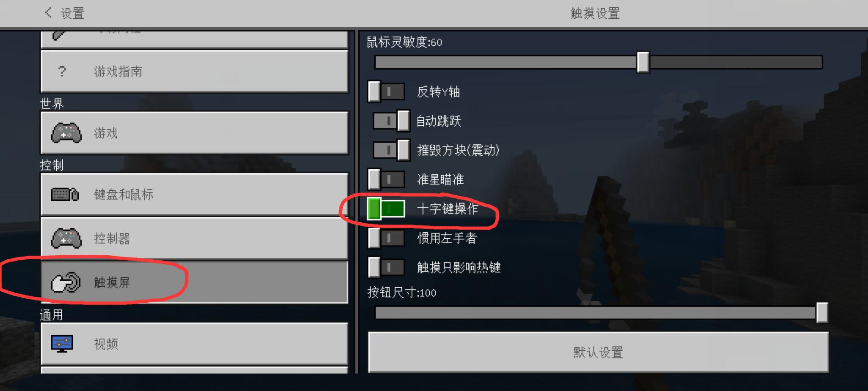Viewport: 868px width, 391px height.
Task: Turn off 十字键操作 toggle
Action: coord(386,209)
